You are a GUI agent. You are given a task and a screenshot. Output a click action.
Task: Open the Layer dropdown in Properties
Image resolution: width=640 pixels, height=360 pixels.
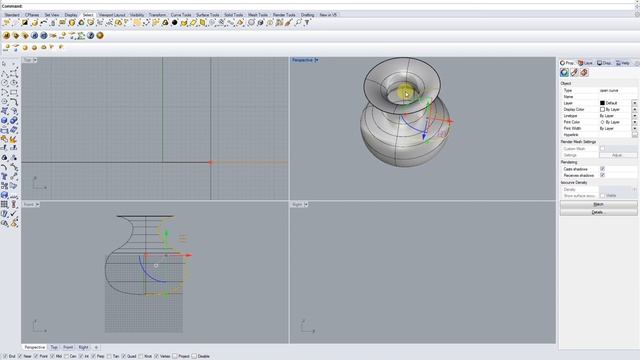[x=634, y=103]
